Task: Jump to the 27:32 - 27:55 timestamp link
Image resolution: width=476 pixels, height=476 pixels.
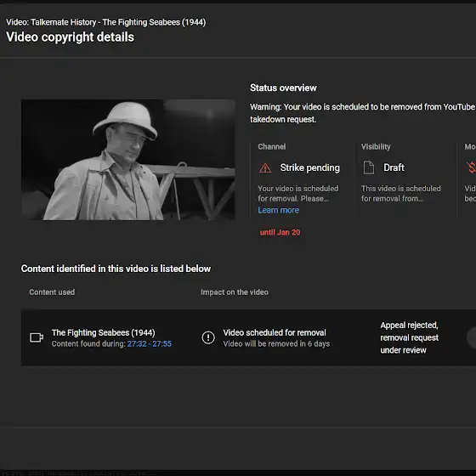Action: (x=150, y=343)
